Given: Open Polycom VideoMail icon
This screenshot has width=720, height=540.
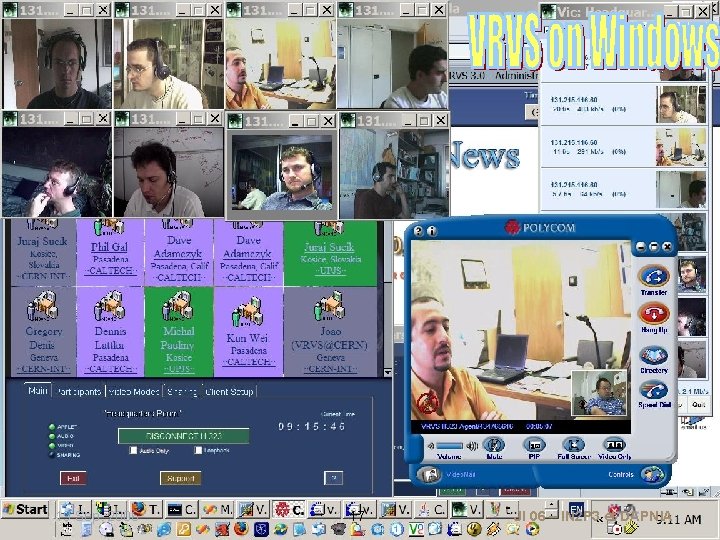Looking at the screenshot, I should (x=430, y=475).
